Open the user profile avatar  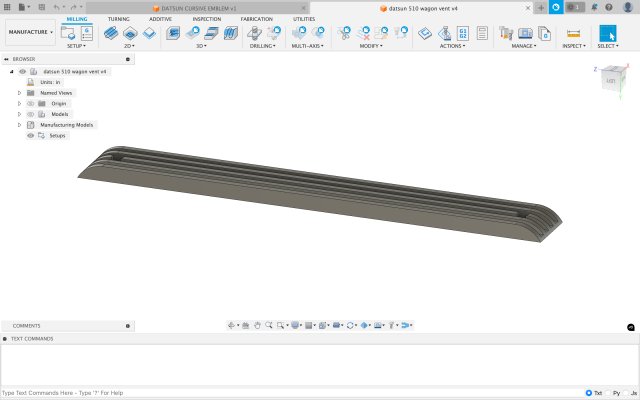coord(628,7)
